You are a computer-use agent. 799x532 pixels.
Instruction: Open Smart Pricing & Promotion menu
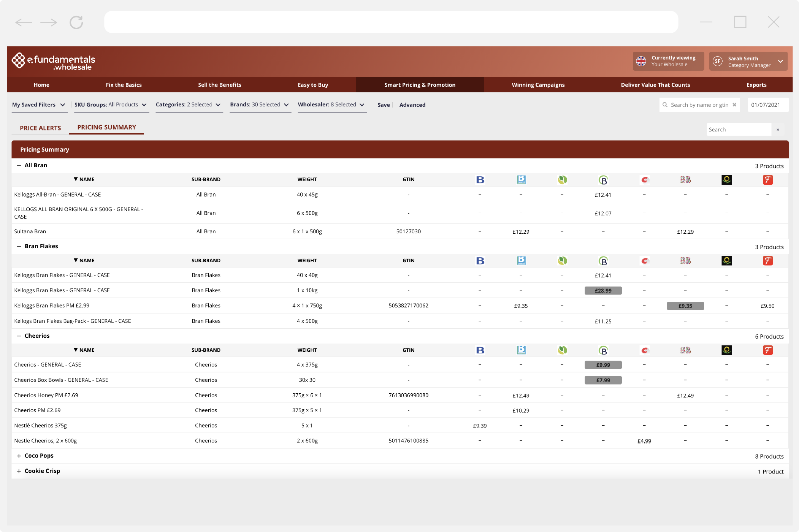tap(420, 85)
